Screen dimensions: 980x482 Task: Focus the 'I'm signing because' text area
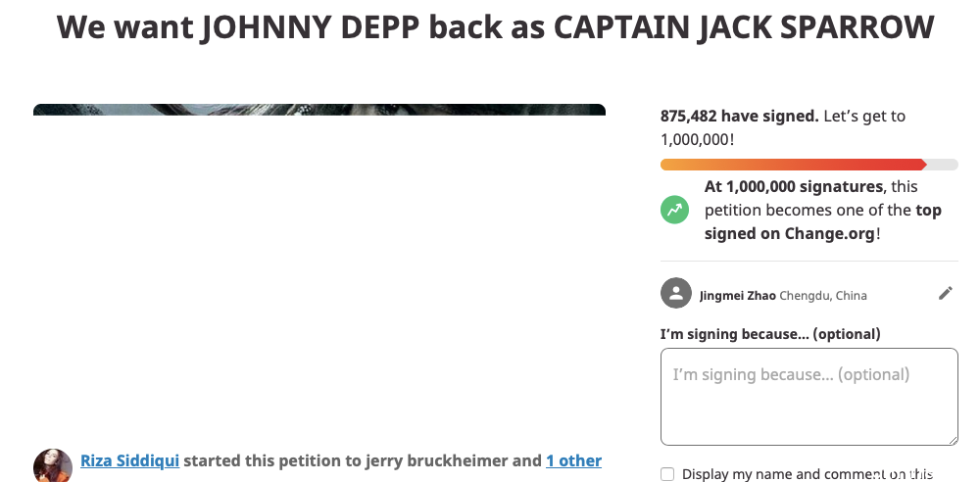point(808,397)
